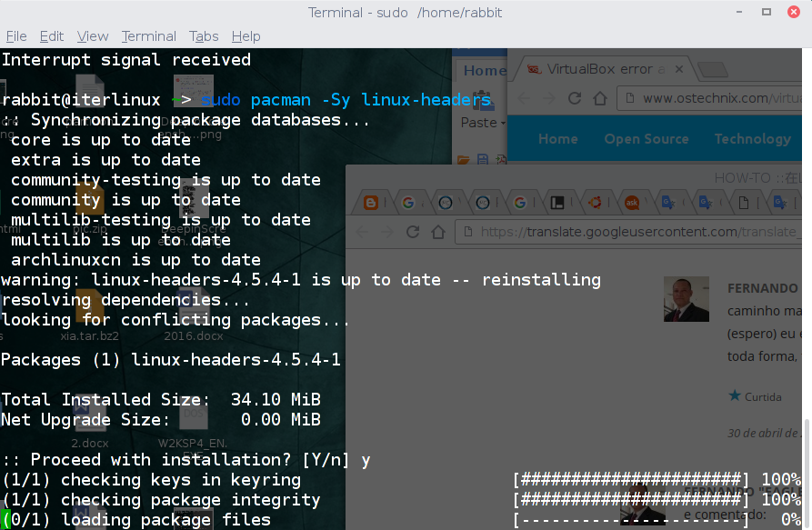The width and height of the screenshot is (812, 530).
Task: Select the Ubuntu logo tab in lower Chrome window
Action: [595, 203]
